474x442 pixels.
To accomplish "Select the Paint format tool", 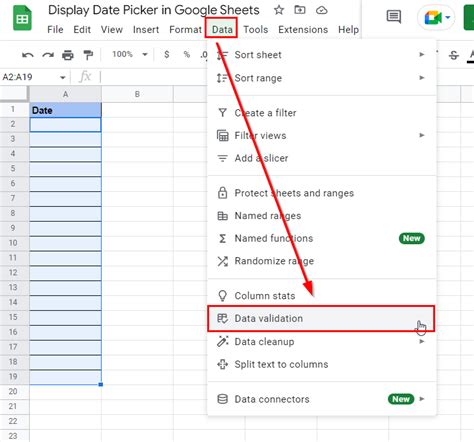I will [x=88, y=55].
